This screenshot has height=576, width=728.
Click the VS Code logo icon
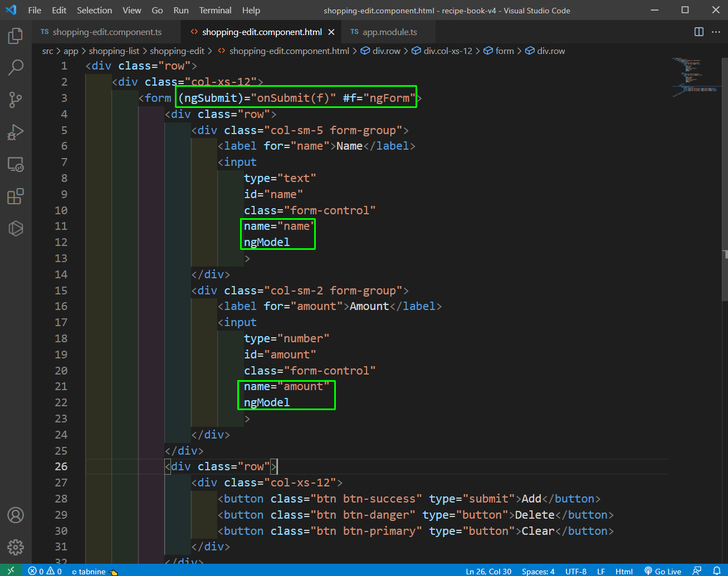tap(11, 10)
